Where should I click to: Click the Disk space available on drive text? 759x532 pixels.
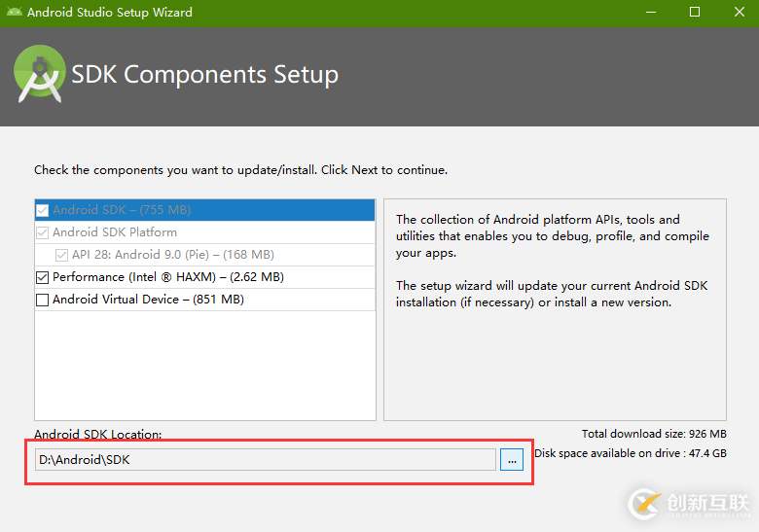(x=631, y=453)
